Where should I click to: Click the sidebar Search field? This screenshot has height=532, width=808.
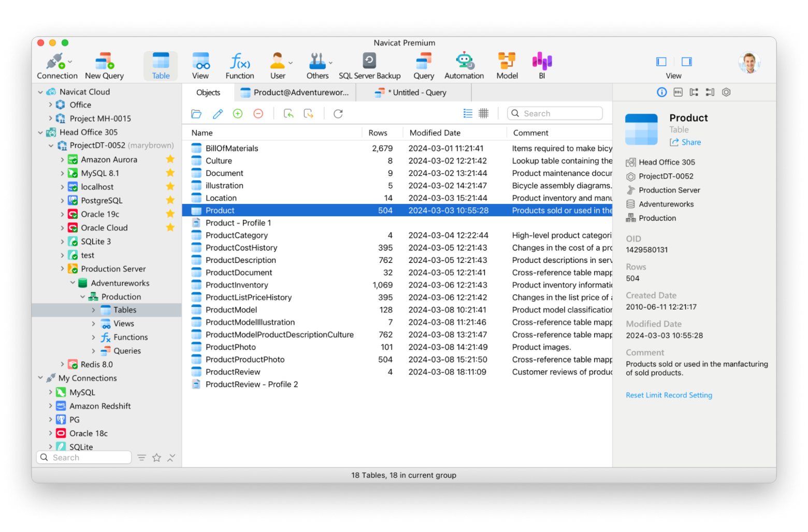coord(83,457)
